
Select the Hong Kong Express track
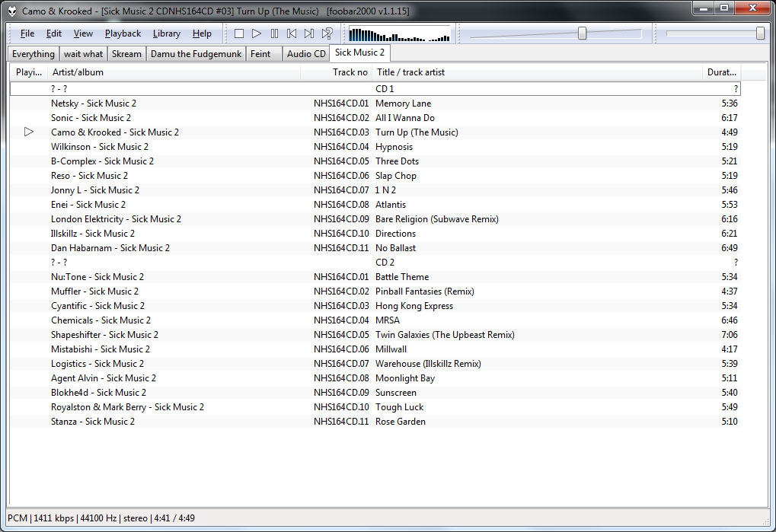click(375, 305)
